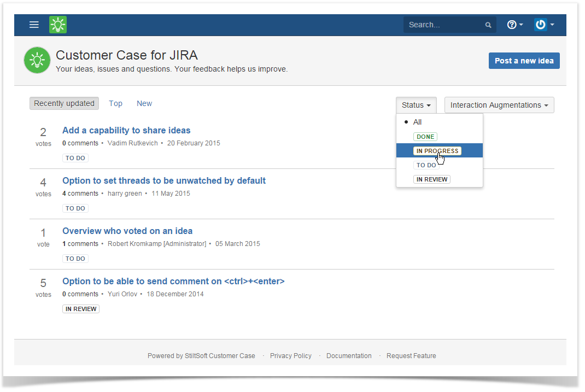Click the magnifier search icon
The image size is (585, 392).
tap(488, 25)
